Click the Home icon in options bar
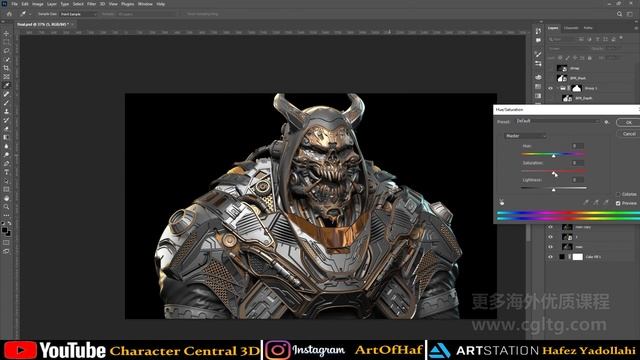Screen dimensions: 640x360 9,14
